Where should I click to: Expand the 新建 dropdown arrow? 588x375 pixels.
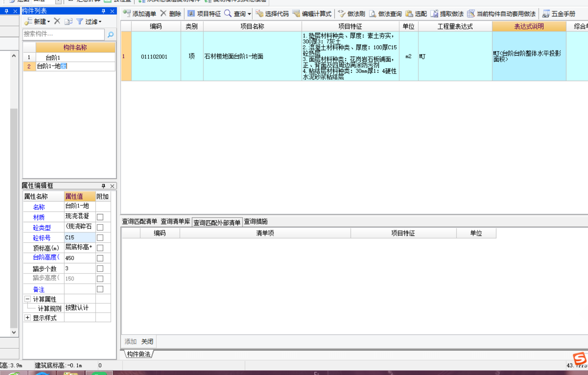(49, 22)
